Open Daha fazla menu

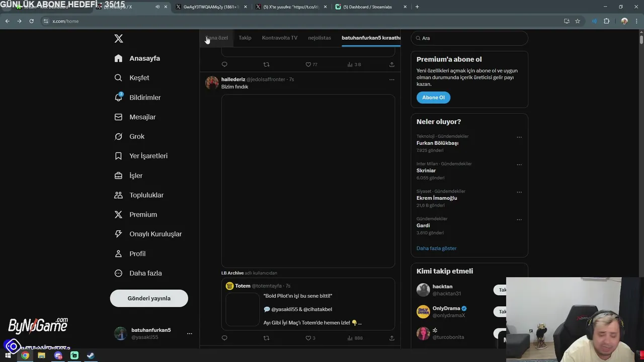[x=138, y=273]
